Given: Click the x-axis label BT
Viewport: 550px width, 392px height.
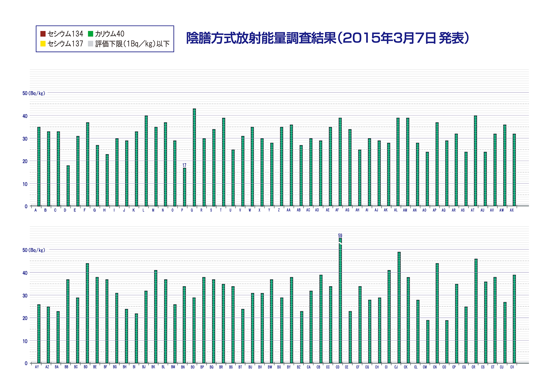Looking at the screenshot, I should click(x=240, y=367).
